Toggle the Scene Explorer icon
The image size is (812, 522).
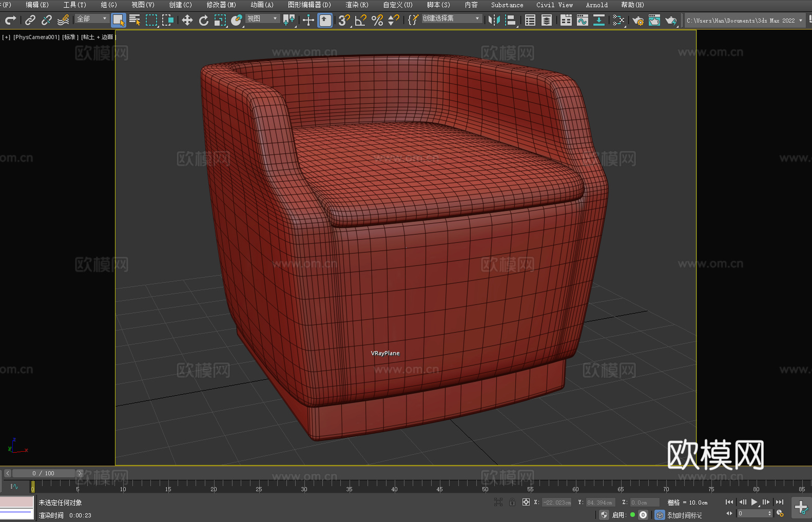[x=530, y=20]
